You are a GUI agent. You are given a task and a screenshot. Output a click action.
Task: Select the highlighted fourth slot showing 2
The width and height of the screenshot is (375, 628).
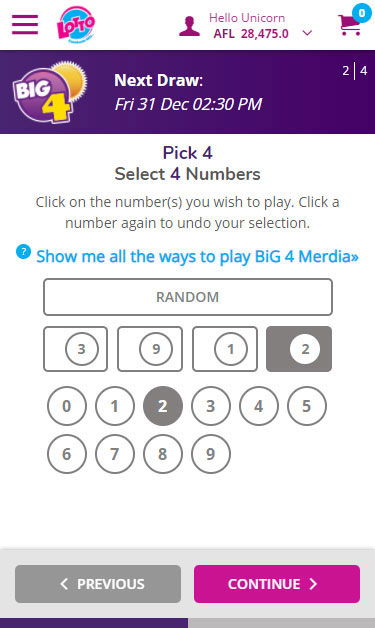299,349
